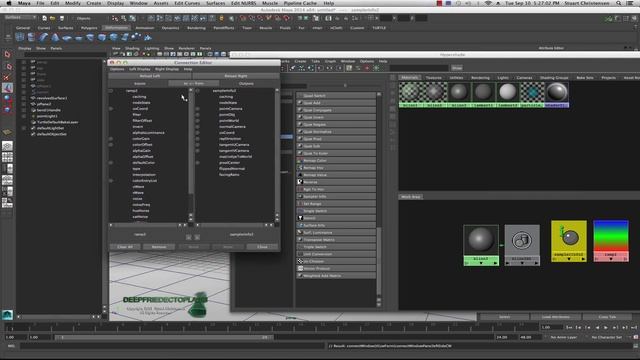Image resolution: width=640 pixels, height=360 pixels.
Task: Select flippedNormal in the right attribute list
Action: coord(232,169)
